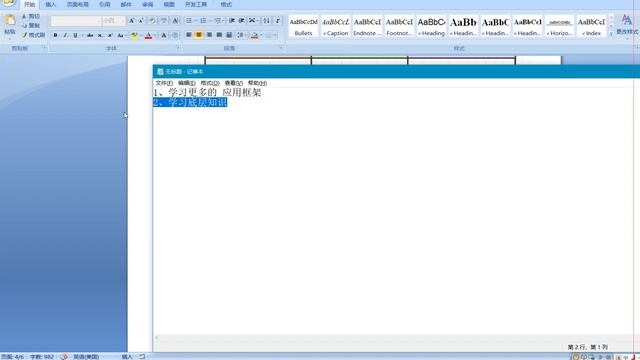
Task: Click the Grow Font icon
Action: [x=131, y=21]
